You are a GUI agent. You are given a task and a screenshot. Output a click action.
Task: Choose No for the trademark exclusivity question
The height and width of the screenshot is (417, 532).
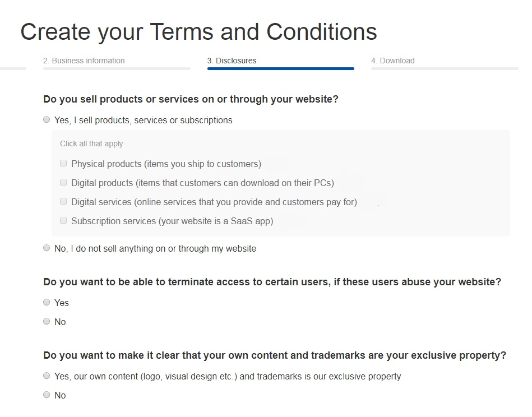pos(47,394)
